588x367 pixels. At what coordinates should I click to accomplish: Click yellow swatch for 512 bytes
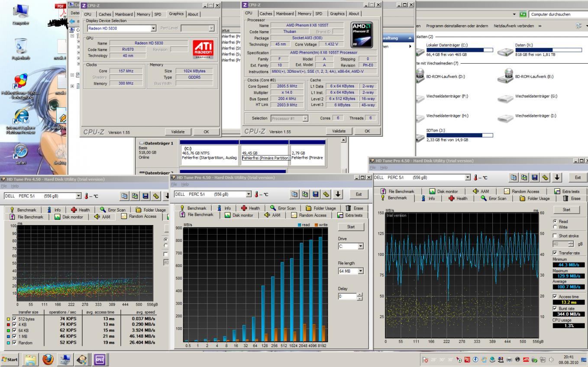point(8,319)
